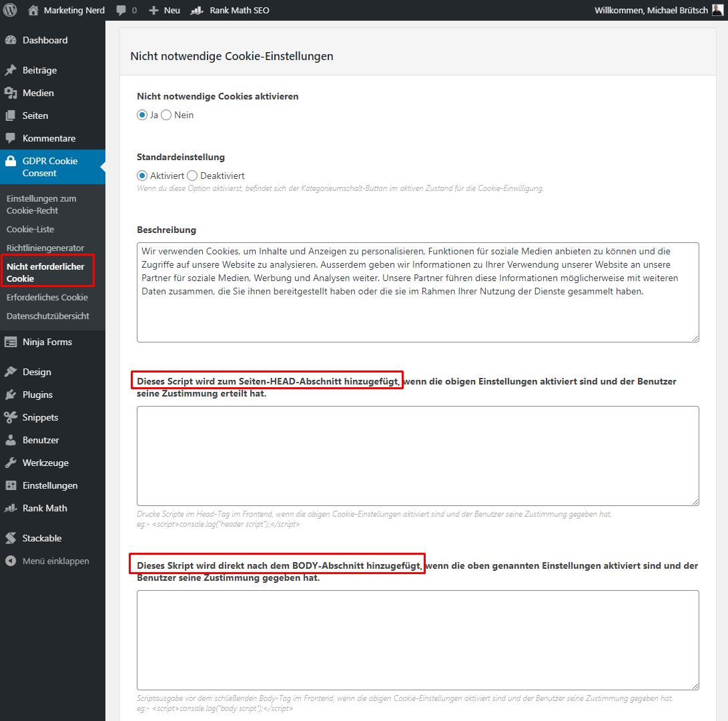728x721 pixels.
Task: Click the 'Beschreibung' label
Action: coord(166,230)
